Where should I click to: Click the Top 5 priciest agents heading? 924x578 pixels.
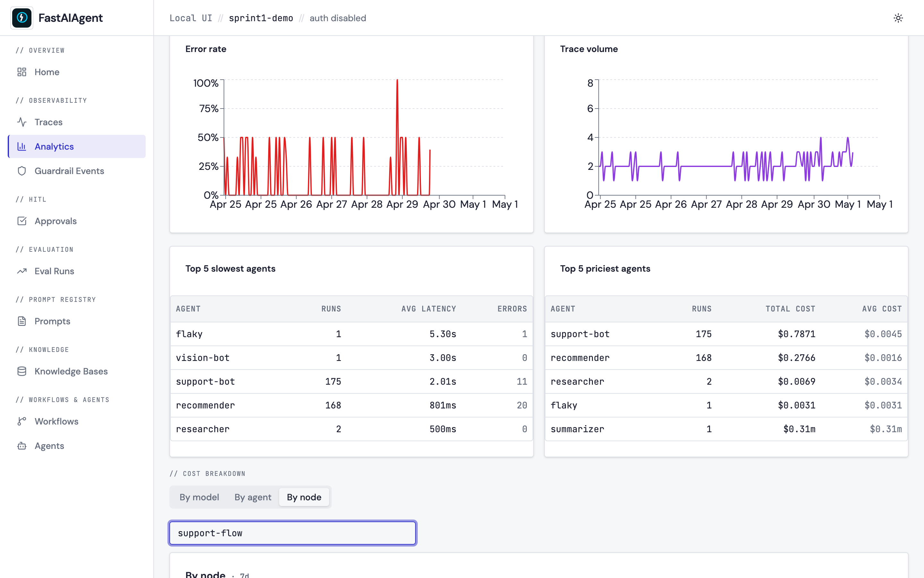pos(605,268)
